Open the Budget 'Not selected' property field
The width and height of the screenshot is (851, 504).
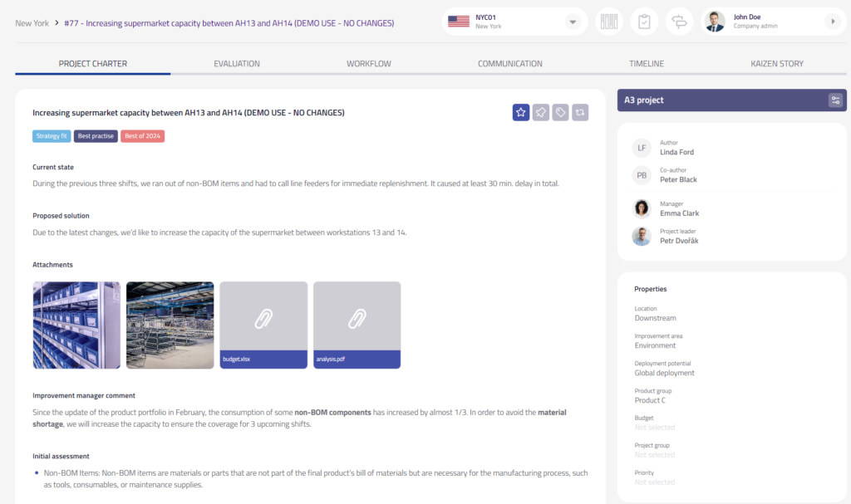point(655,428)
